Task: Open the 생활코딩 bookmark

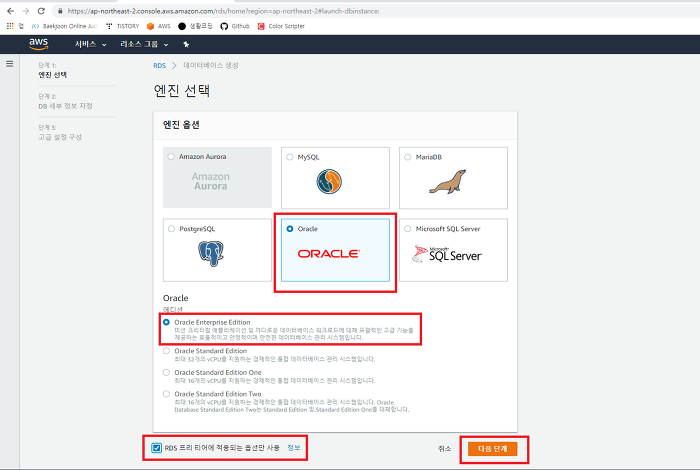Action: [x=195, y=26]
